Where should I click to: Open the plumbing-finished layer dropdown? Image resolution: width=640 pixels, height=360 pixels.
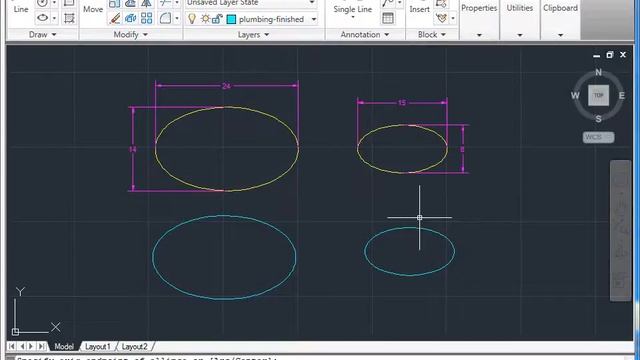314,19
